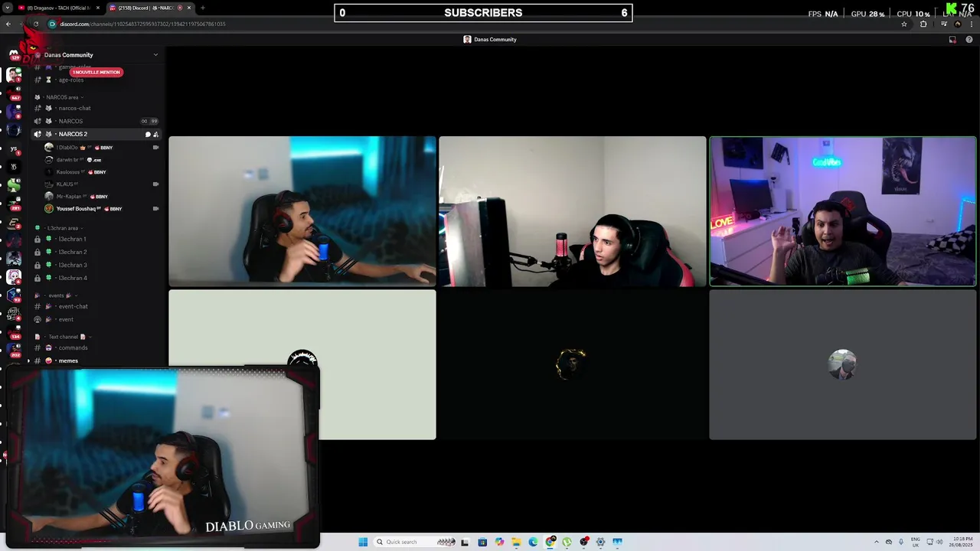Click the Discord help question mark icon
The image size is (980, 551).
click(969, 40)
